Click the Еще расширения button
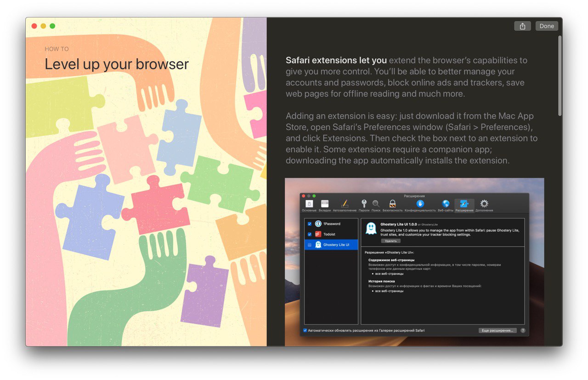 pos(498,330)
